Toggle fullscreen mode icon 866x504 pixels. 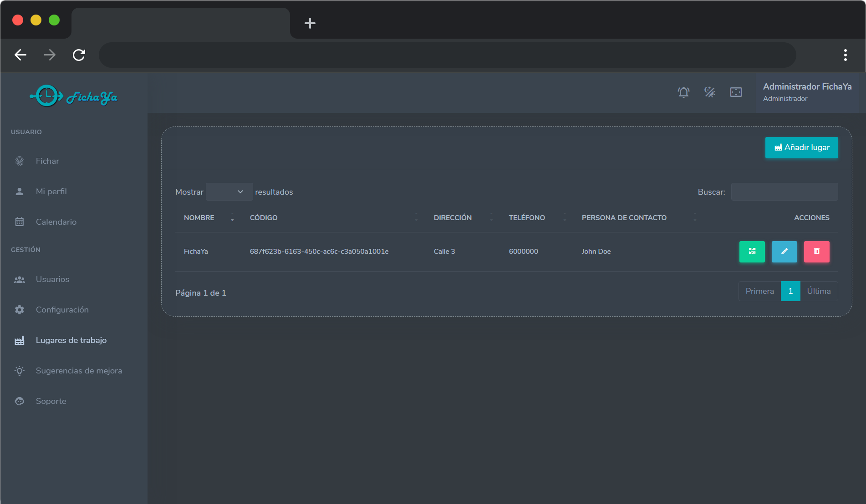click(x=736, y=92)
